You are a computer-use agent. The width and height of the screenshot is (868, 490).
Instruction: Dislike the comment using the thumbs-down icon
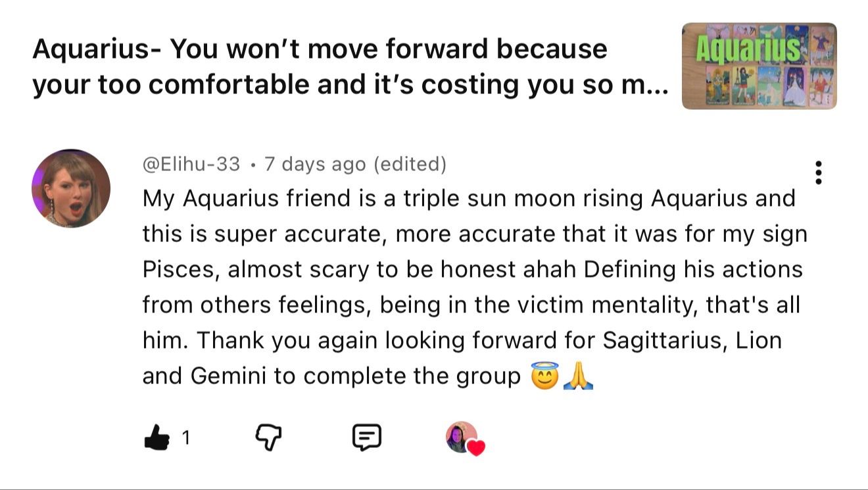268,437
